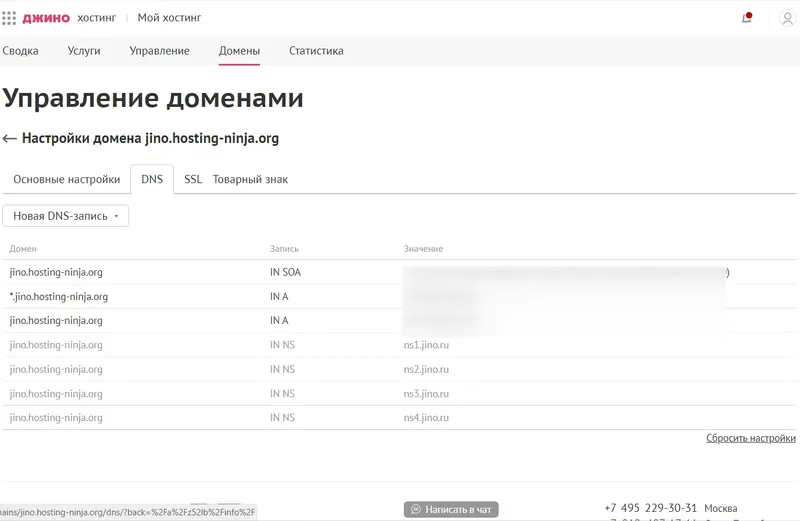Open the apps grid icon
800x521 pixels.
9,18
